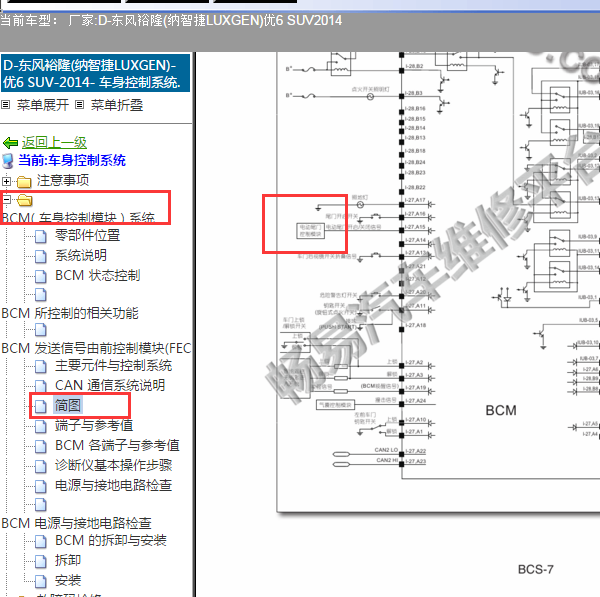Open CAN 通信系统说明 entry
Screen dimensions: 600x597
(110, 385)
